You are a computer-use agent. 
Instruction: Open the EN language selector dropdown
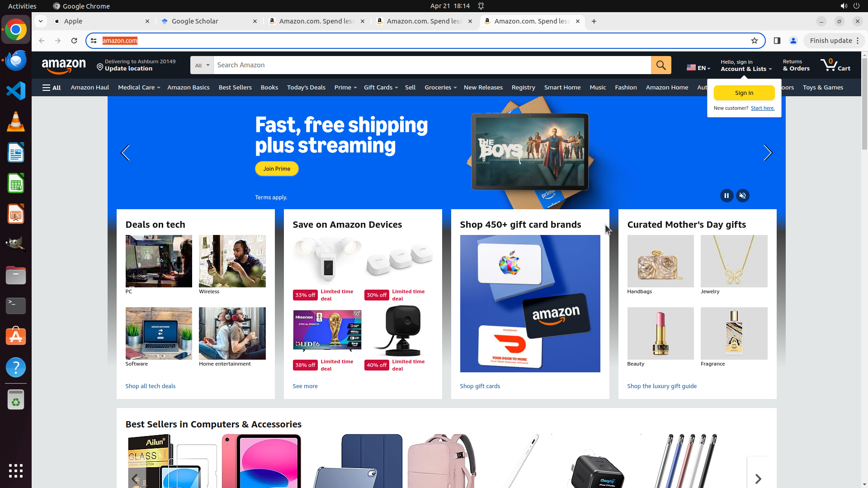pyautogui.click(x=698, y=68)
